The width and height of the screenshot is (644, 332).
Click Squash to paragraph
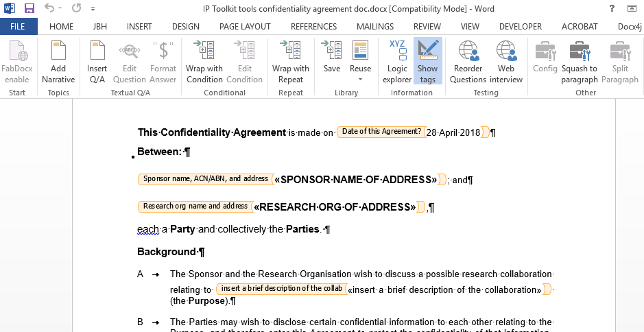pos(579,62)
